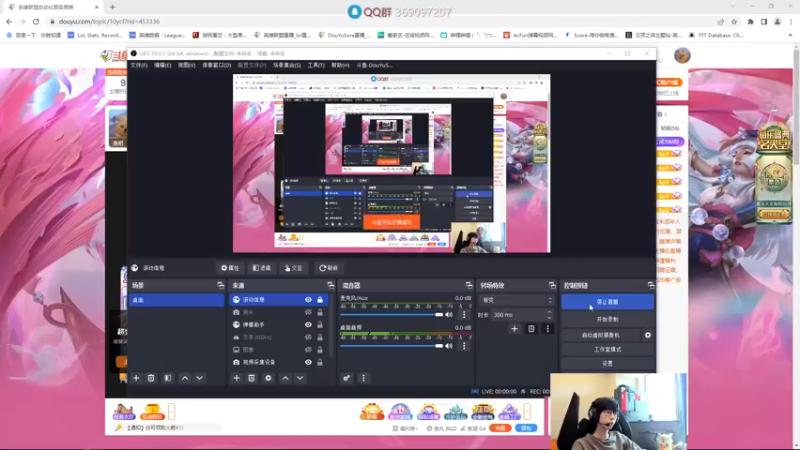Image resolution: width=800 pixels, height=450 pixels.
Task: Open 工具(T) menu in OBS
Action: point(316,65)
